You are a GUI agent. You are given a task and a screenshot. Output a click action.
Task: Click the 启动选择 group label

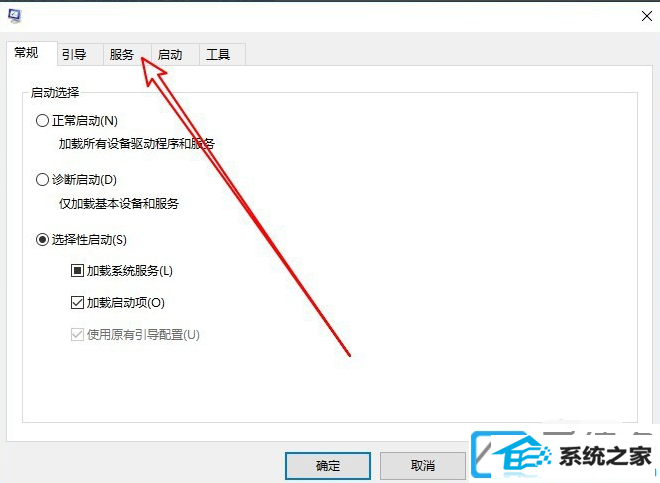[x=55, y=92]
